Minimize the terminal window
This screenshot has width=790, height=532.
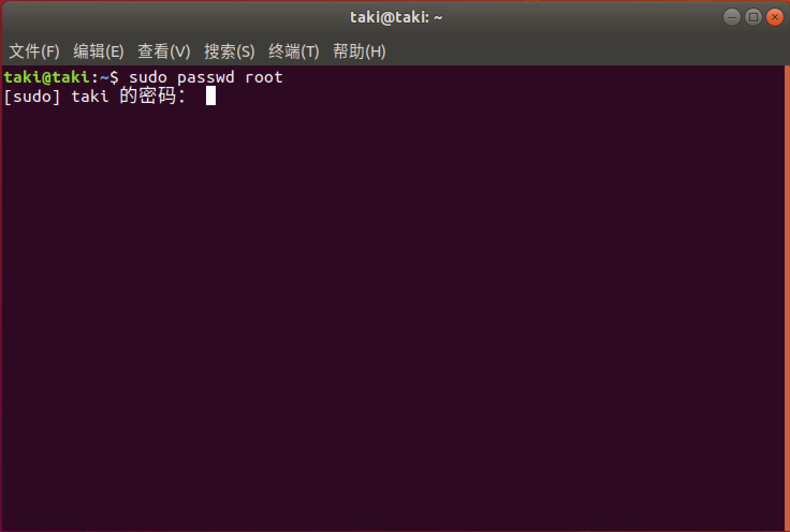click(x=732, y=17)
